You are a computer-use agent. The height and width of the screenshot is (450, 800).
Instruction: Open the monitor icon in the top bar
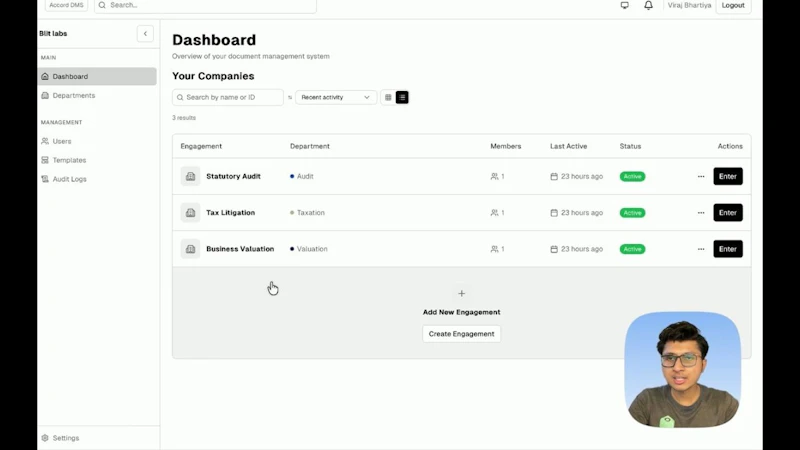pyautogui.click(x=624, y=5)
